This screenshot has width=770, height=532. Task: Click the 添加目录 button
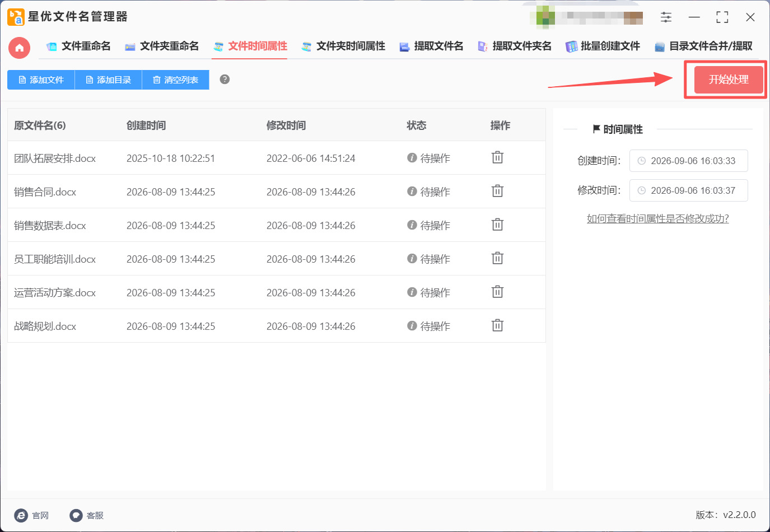pyautogui.click(x=108, y=80)
